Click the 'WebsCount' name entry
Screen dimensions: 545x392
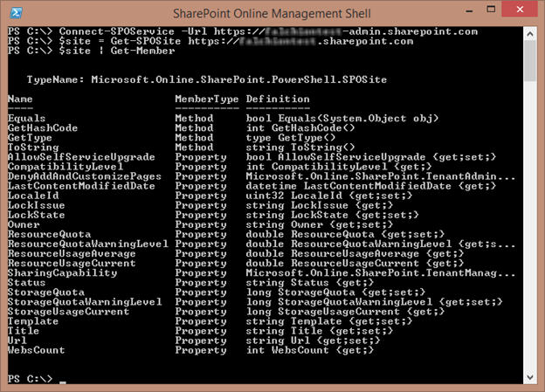pos(37,350)
